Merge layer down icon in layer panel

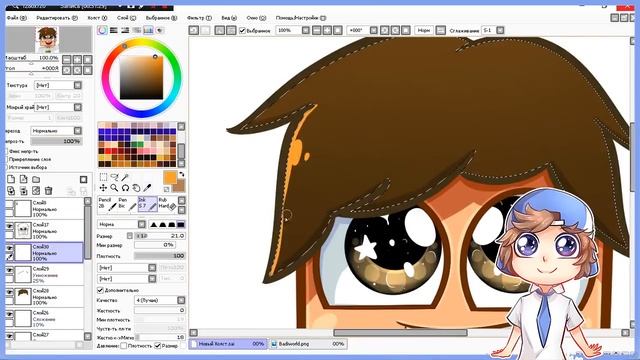24,191
